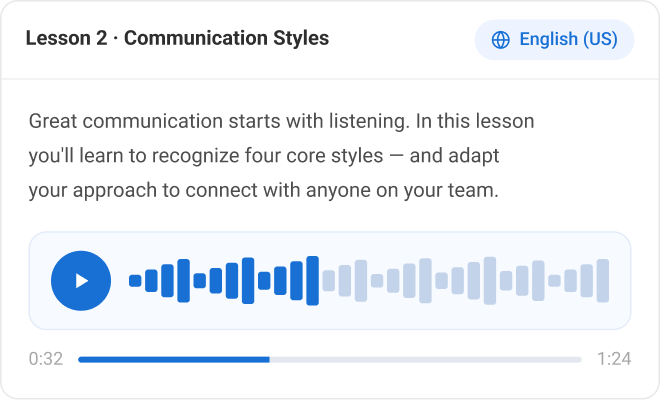
Task: Click the text "Great communication starts with listening"
Action: 217,122
